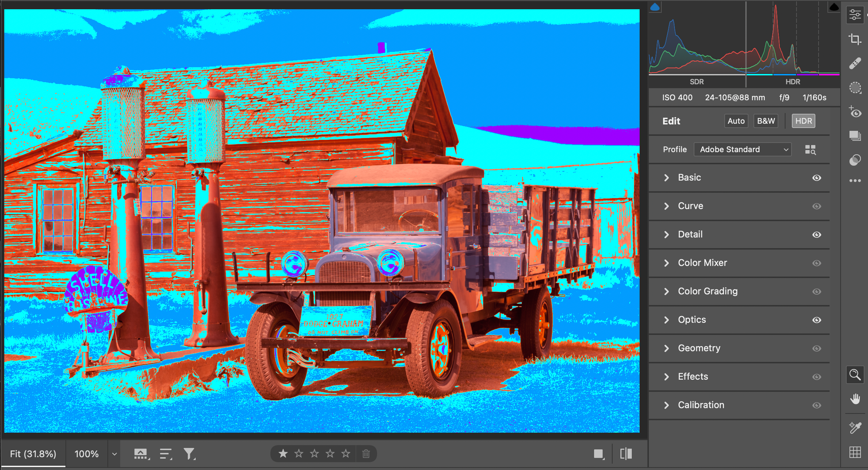
Task: Click the Auto edit button
Action: [736, 121]
